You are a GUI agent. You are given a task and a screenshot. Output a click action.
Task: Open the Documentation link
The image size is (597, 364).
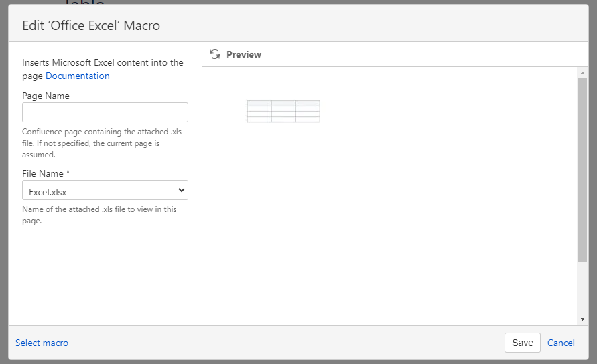pos(77,76)
